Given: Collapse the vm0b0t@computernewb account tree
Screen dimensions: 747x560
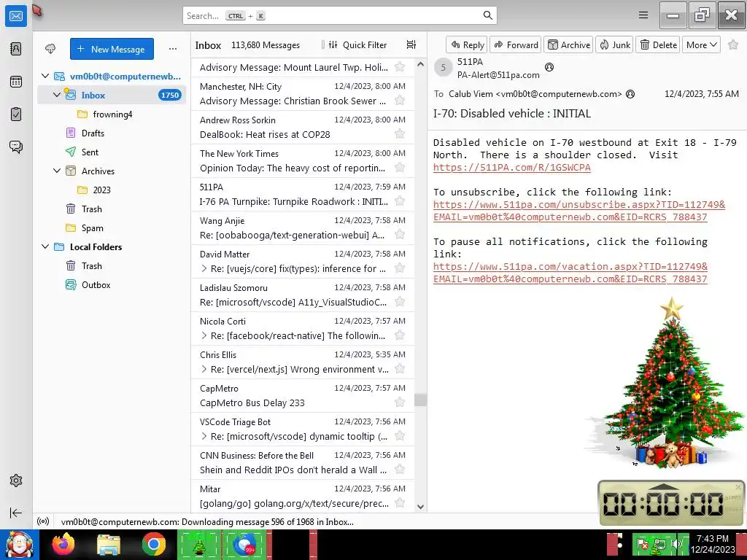Looking at the screenshot, I should pyautogui.click(x=45, y=76).
